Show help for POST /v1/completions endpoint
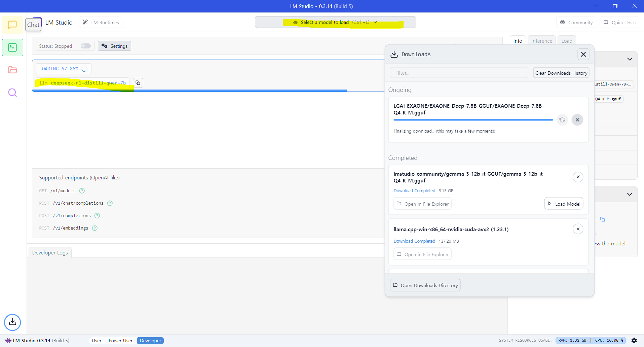Image resolution: width=644 pixels, height=347 pixels. click(97, 216)
